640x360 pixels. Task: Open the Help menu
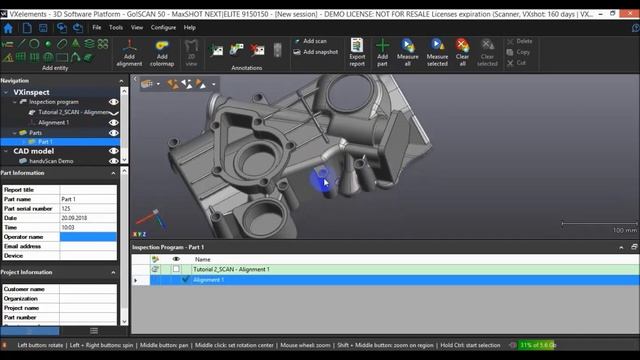click(189, 27)
